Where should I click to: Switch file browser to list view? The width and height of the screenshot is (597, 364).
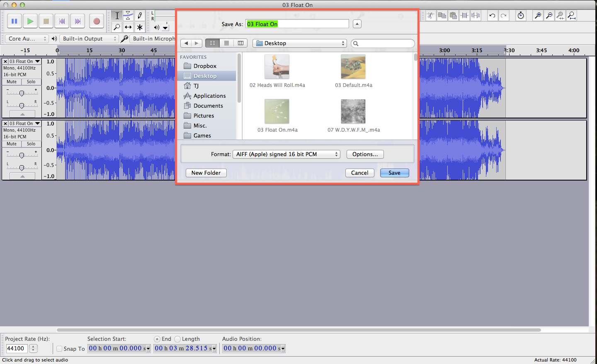tap(226, 43)
